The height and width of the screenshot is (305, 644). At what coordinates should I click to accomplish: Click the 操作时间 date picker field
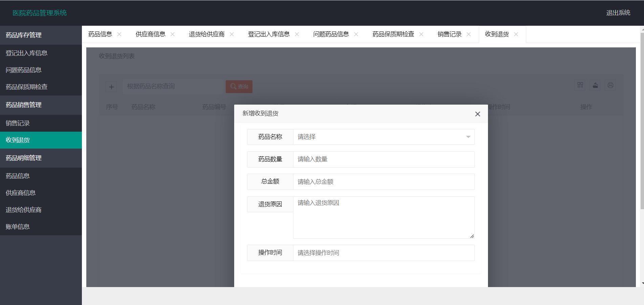pos(384,253)
